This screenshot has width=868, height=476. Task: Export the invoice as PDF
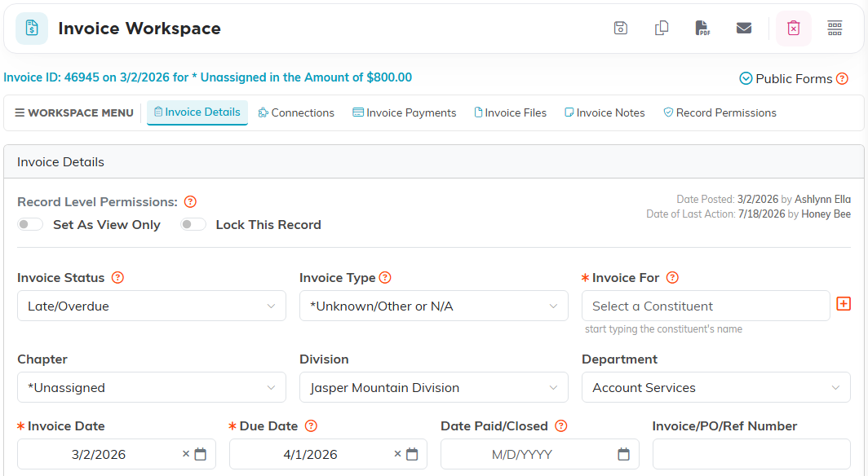(x=702, y=29)
